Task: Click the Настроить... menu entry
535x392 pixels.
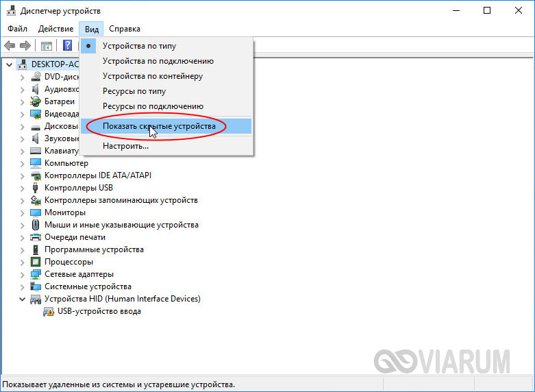Action: 167,146
